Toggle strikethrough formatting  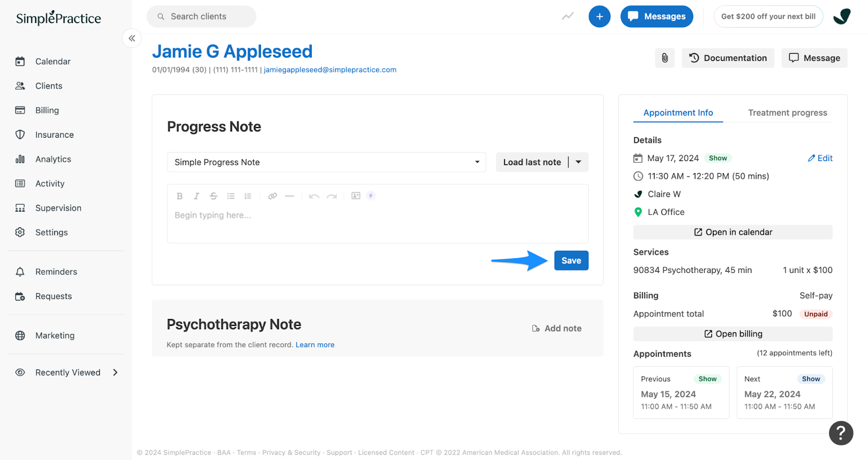click(x=213, y=196)
